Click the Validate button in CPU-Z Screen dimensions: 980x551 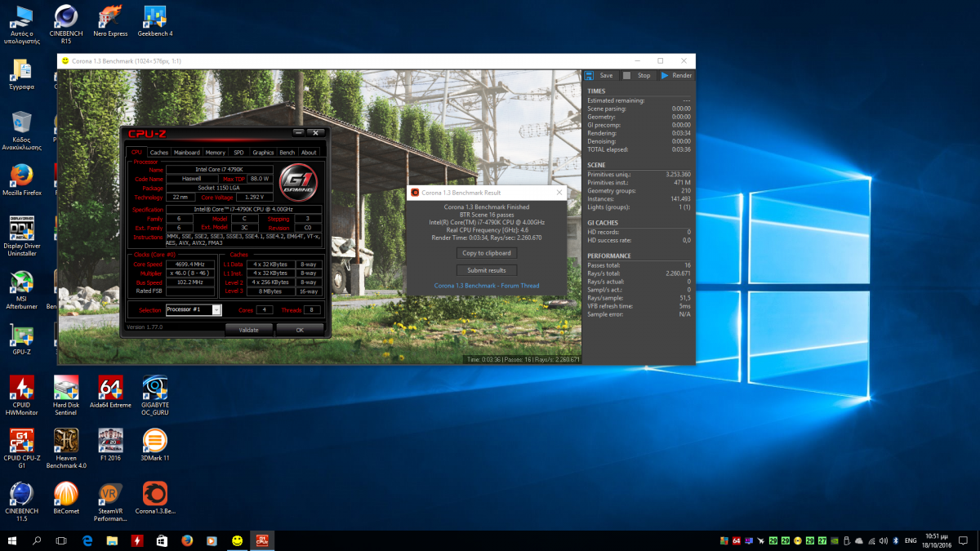point(248,330)
